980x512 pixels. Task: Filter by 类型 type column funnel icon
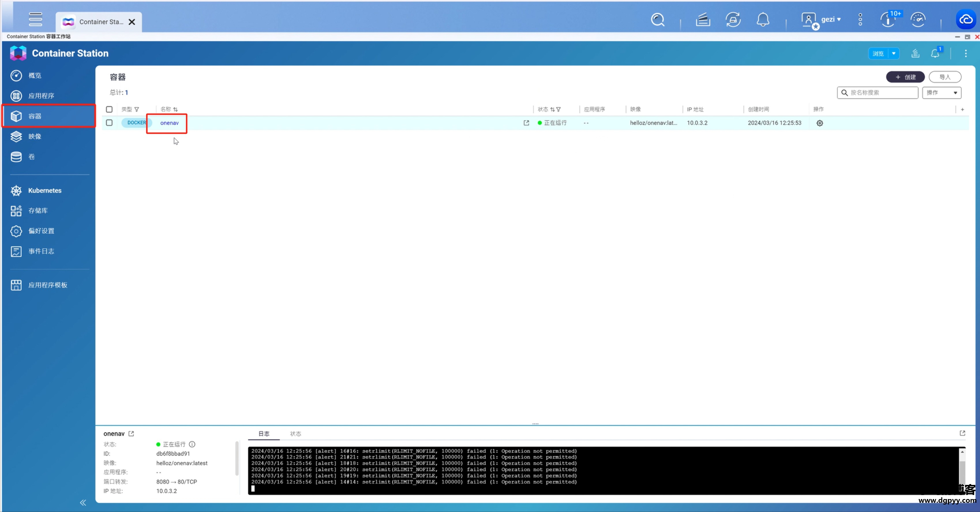coord(136,110)
